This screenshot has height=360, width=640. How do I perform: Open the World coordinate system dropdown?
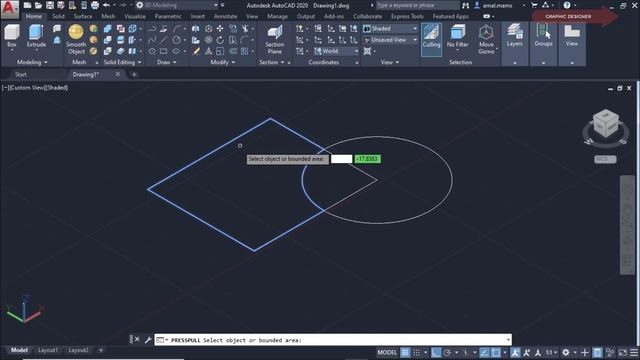(x=336, y=51)
